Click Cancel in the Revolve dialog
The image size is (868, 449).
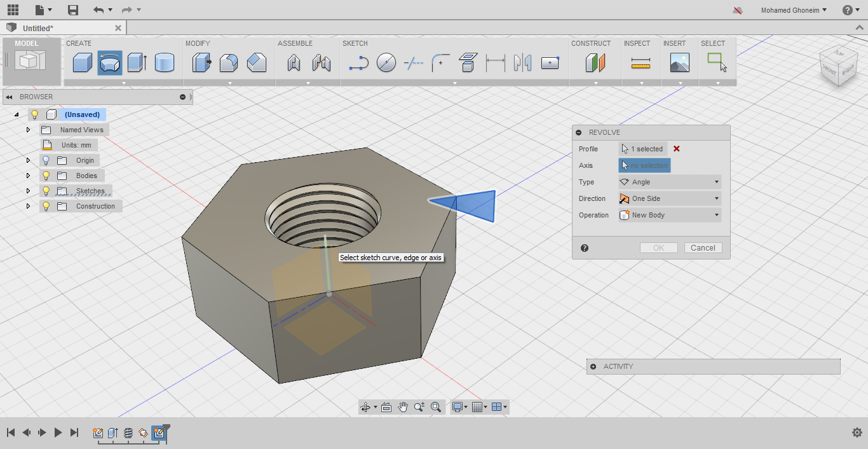coord(703,248)
